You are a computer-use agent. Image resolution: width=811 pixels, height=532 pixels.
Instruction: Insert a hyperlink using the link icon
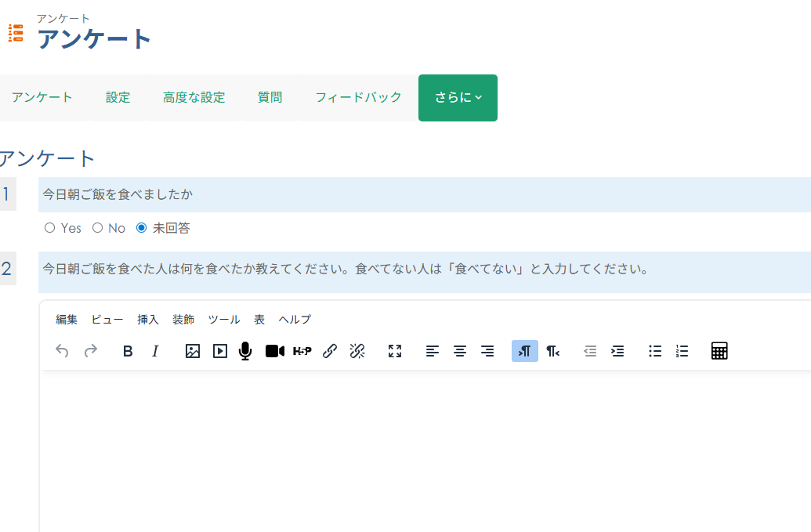329,351
